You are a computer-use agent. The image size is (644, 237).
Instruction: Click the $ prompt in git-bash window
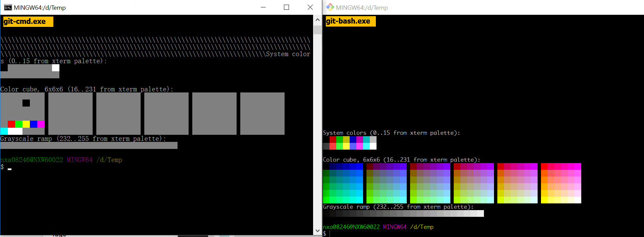click(x=325, y=234)
